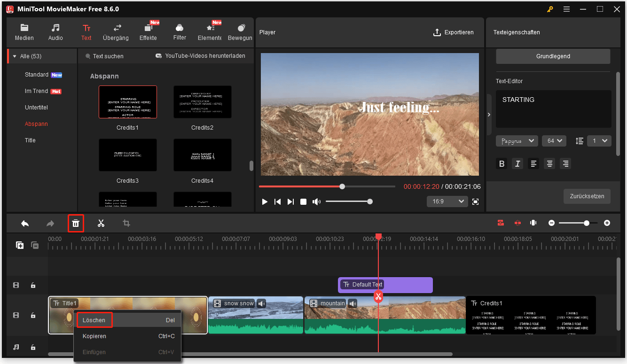Open the Übergang transitions panel
This screenshot has height=364, width=627.
(116, 32)
